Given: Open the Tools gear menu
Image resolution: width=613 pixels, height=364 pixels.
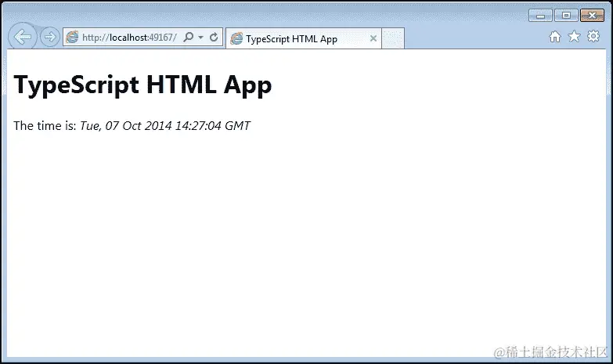Looking at the screenshot, I should [x=593, y=36].
